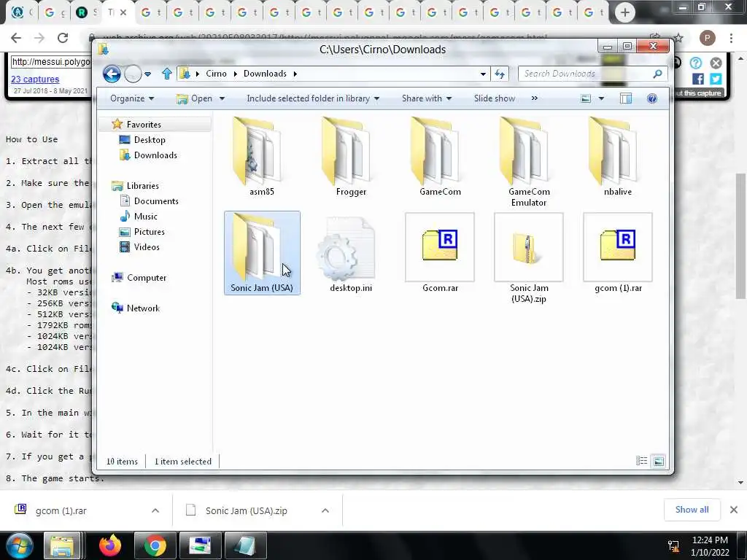Open Include selected folder in library menu
The image size is (747, 560).
click(313, 98)
